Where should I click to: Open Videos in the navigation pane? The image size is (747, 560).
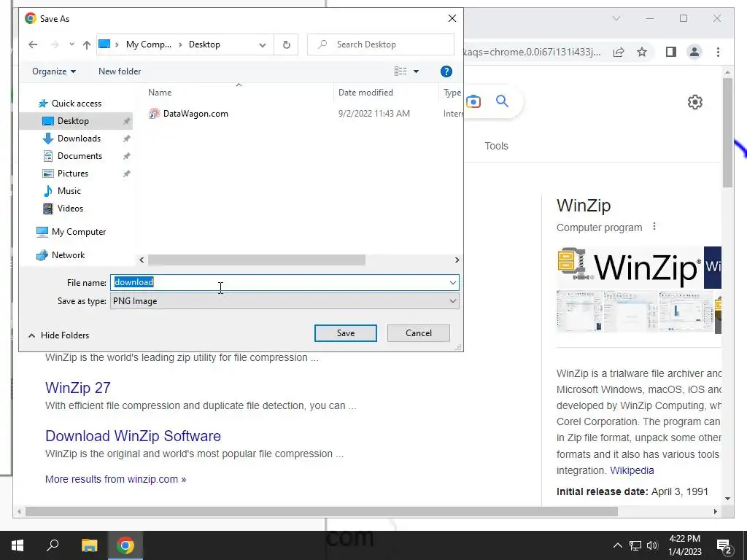click(70, 209)
